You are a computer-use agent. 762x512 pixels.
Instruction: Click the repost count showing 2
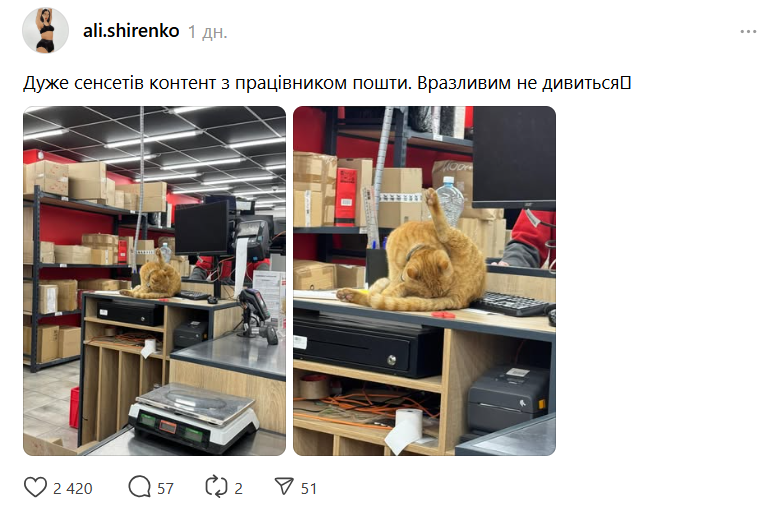238,488
